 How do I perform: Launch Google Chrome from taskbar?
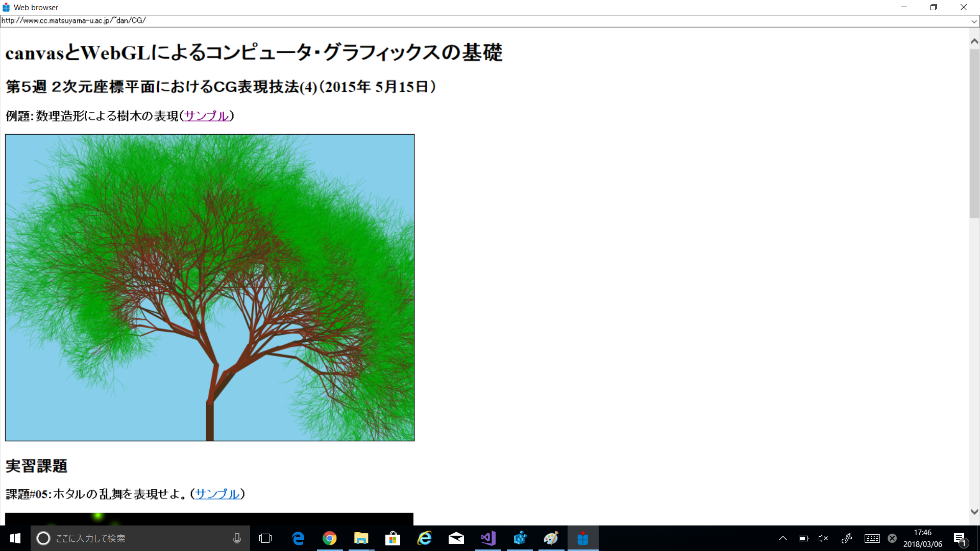pyautogui.click(x=330, y=538)
